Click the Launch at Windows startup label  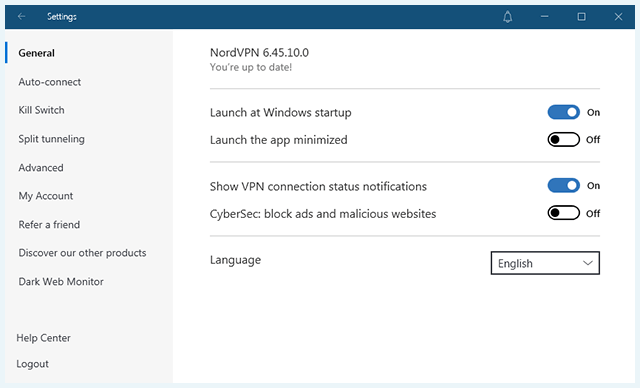pyautogui.click(x=280, y=113)
